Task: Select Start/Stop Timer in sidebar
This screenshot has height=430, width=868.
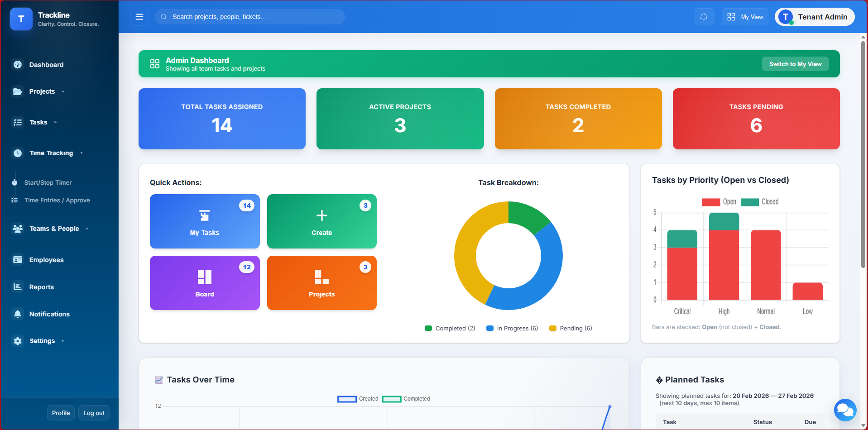Action: point(48,182)
